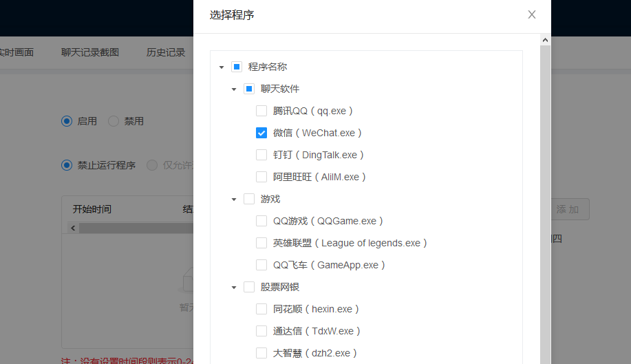This screenshot has width=631, height=364.
Task: Close the 选择程序 dialog
Action: click(532, 14)
